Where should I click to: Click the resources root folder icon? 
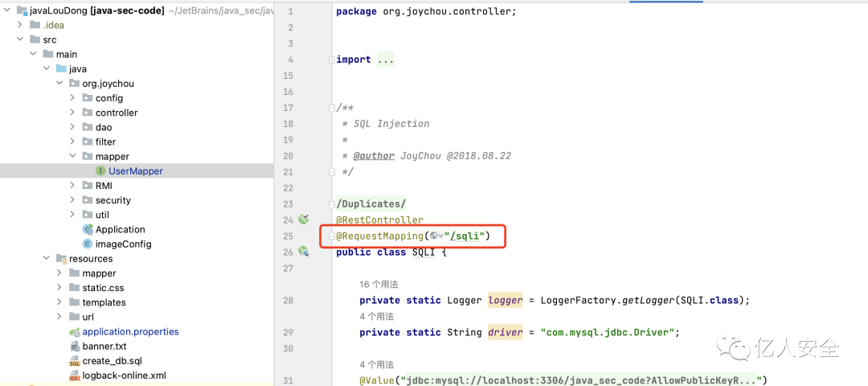[x=61, y=259]
